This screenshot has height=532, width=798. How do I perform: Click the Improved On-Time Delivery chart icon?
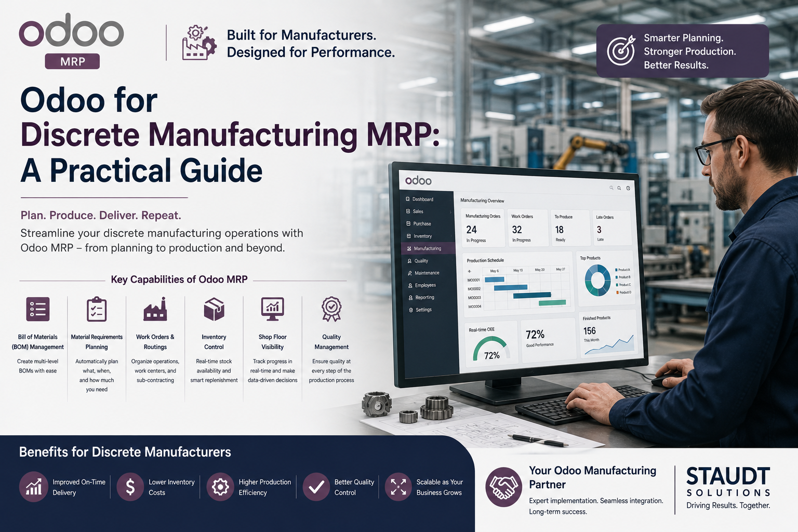tap(34, 487)
